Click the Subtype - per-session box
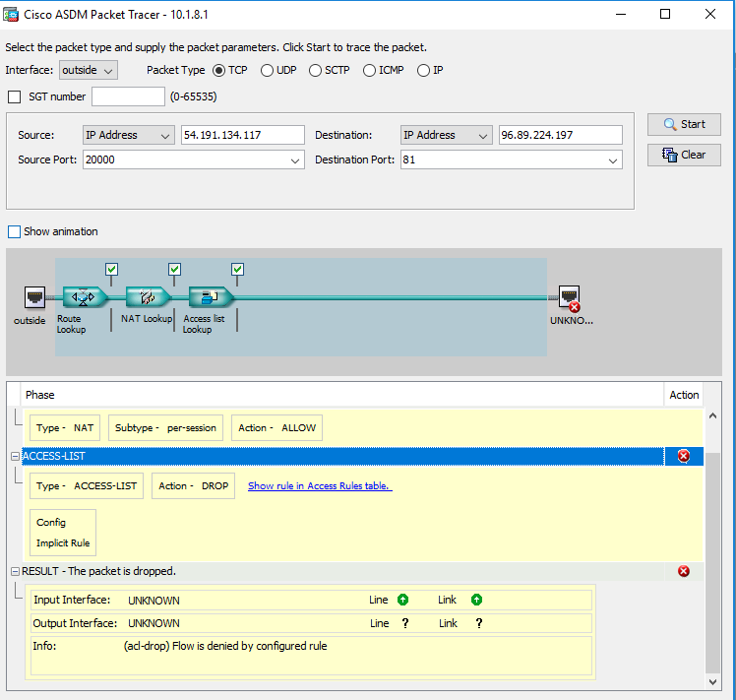This screenshot has width=736, height=700. point(165,428)
